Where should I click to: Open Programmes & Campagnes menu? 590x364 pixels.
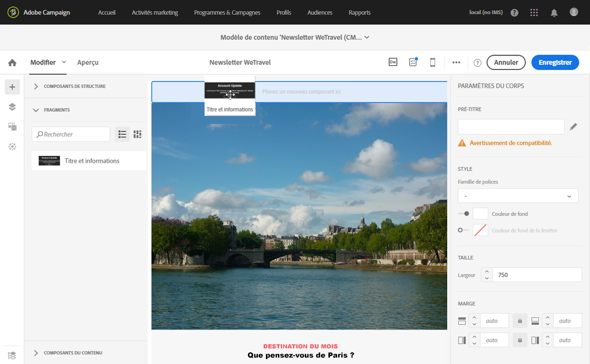click(x=227, y=13)
